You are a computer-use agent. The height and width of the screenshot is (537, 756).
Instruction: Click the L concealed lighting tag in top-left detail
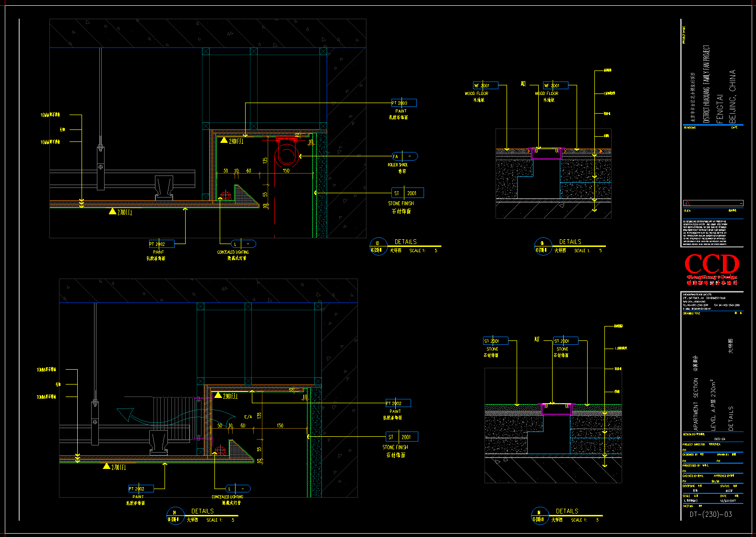(243, 244)
